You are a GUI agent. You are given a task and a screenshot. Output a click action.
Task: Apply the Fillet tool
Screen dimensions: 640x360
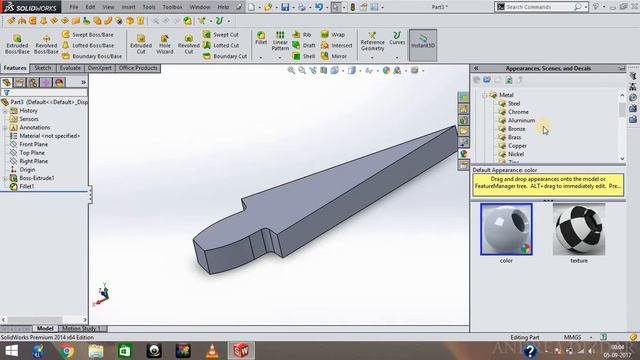click(261, 38)
